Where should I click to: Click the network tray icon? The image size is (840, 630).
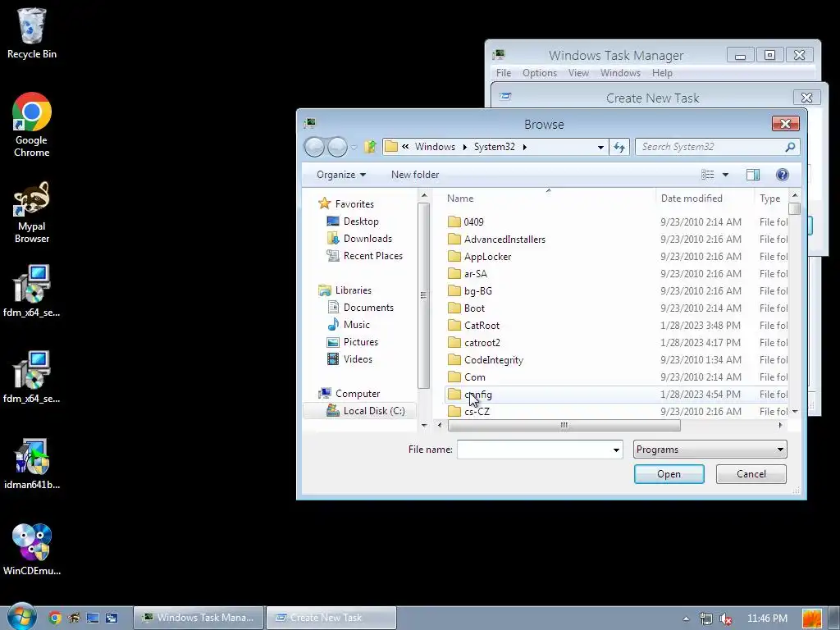706,619
